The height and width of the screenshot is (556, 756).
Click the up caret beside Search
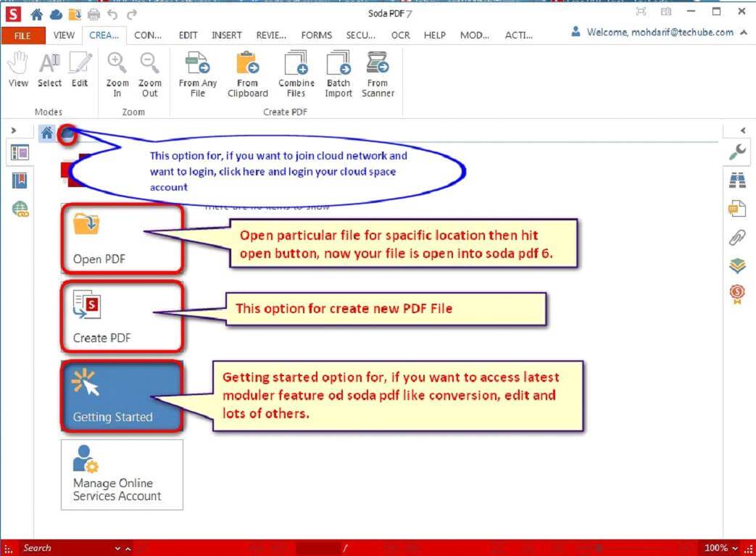click(x=128, y=548)
